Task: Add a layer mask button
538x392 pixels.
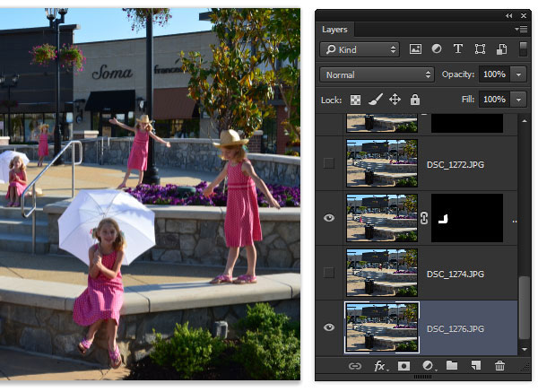Action: point(403,366)
